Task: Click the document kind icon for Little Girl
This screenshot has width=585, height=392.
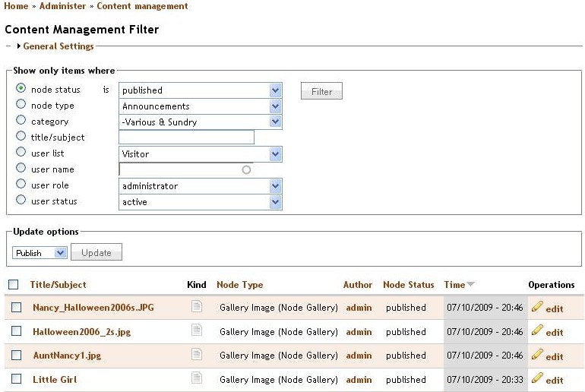Action: coord(197,378)
